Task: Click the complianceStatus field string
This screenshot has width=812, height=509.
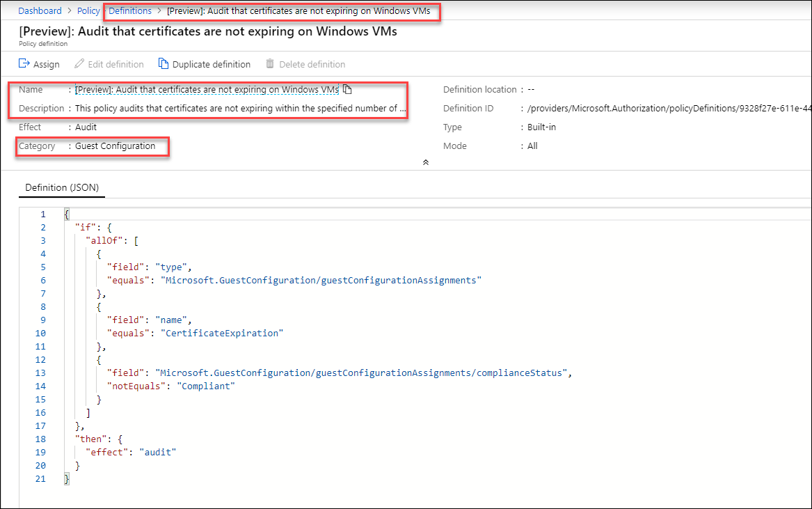Action: (361, 373)
